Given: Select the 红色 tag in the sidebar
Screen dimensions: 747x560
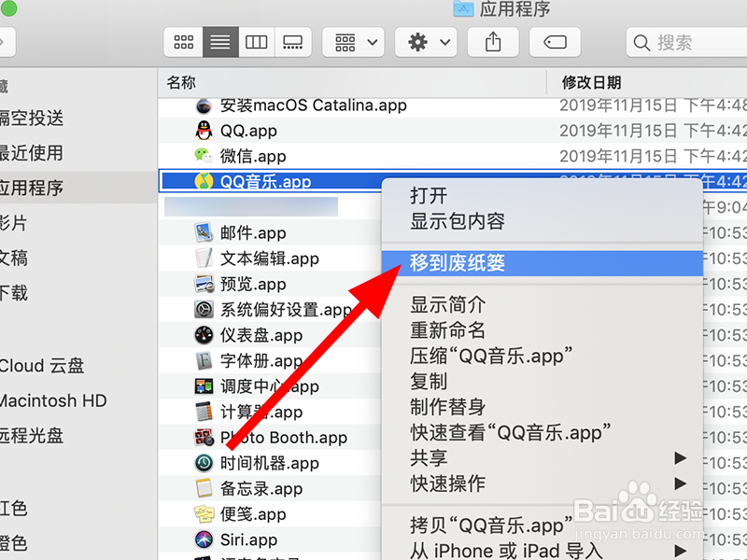Looking at the screenshot, I should point(78,509).
